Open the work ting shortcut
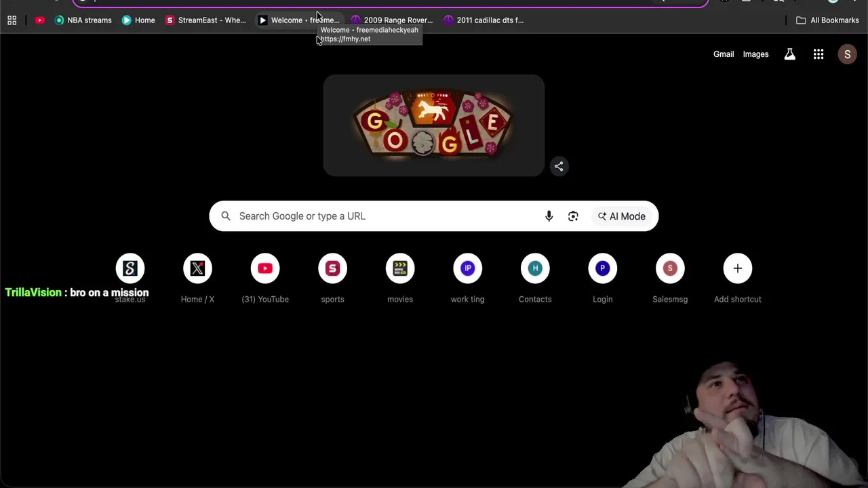 click(x=467, y=278)
